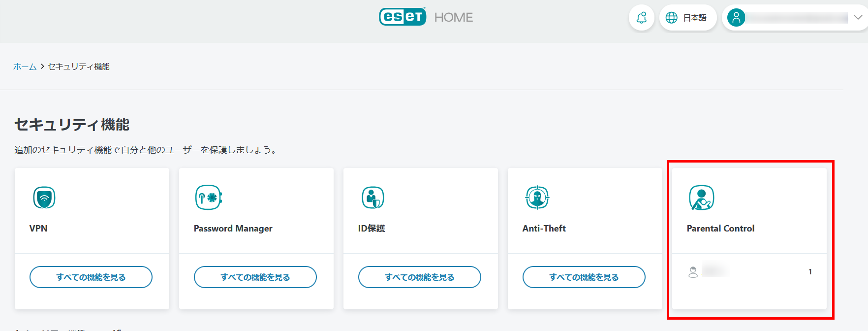The height and width of the screenshot is (331, 868).
Task: Click すべての機能を見る under Password Manager
Action: click(x=255, y=277)
